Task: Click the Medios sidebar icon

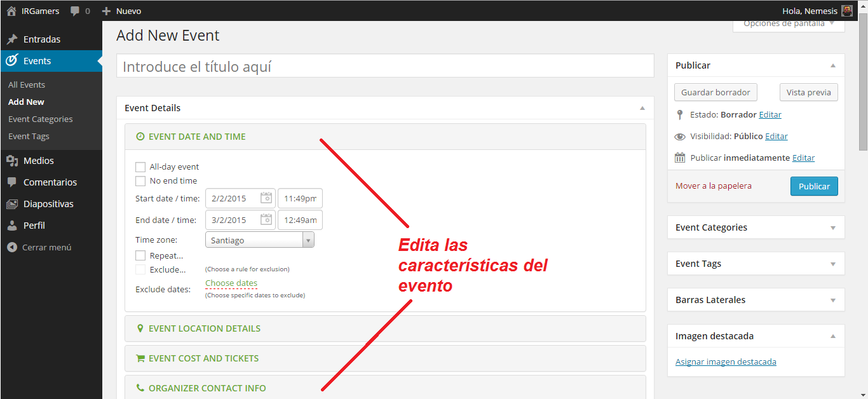Action: 12,161
